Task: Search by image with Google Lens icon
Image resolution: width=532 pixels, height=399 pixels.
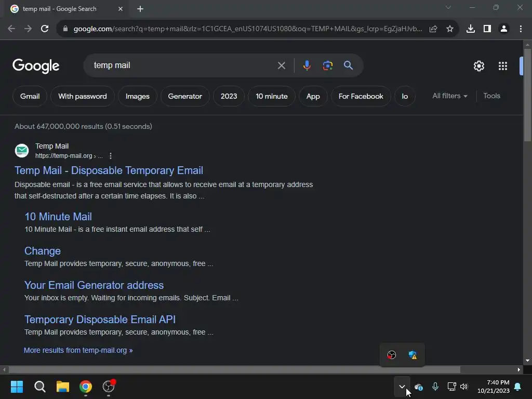Action: 327,65
